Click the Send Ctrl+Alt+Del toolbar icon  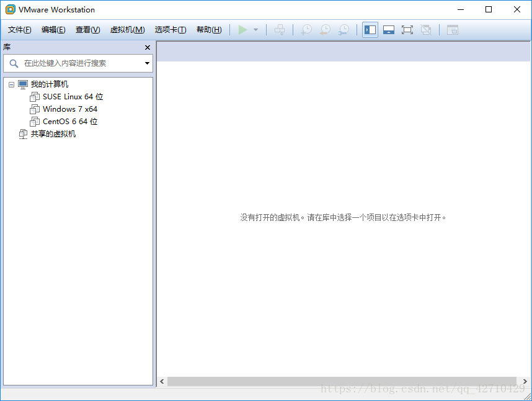(280, 30)
